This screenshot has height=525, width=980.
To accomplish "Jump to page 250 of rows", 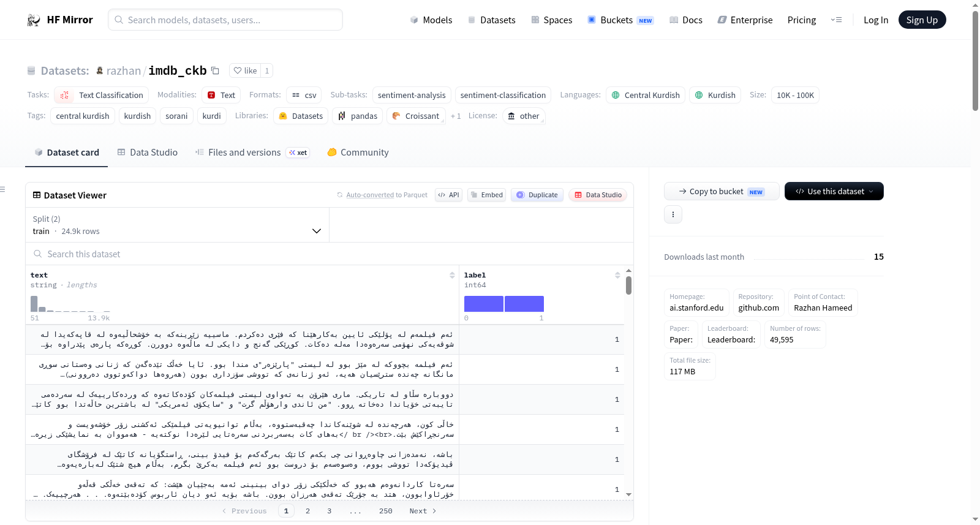I will point(385,511).
